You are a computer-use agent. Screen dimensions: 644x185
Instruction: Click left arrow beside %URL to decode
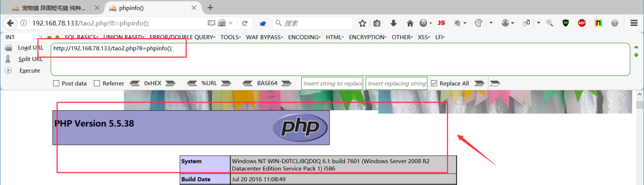[192, 83]
